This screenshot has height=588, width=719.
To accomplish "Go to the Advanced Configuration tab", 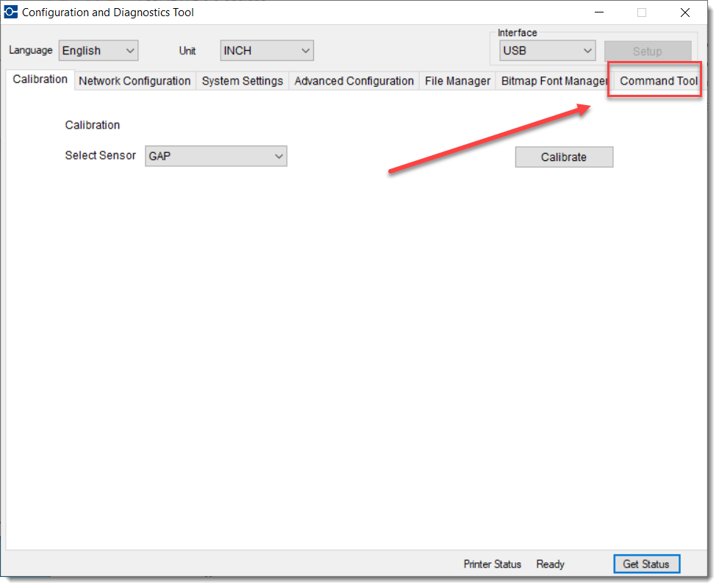I will point(354,81).
